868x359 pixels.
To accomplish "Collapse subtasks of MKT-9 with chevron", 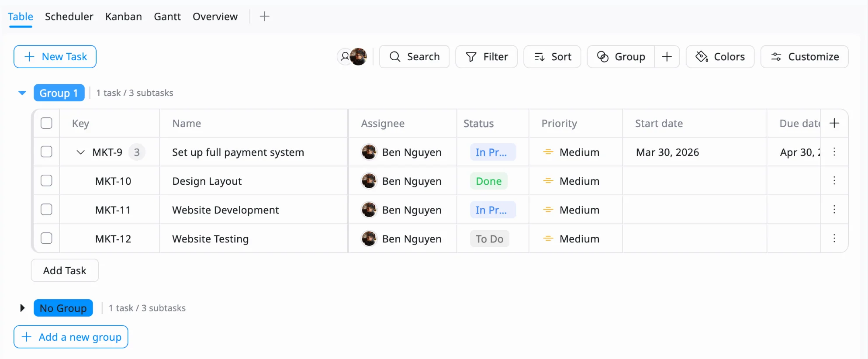I will [x=80, y=152].
